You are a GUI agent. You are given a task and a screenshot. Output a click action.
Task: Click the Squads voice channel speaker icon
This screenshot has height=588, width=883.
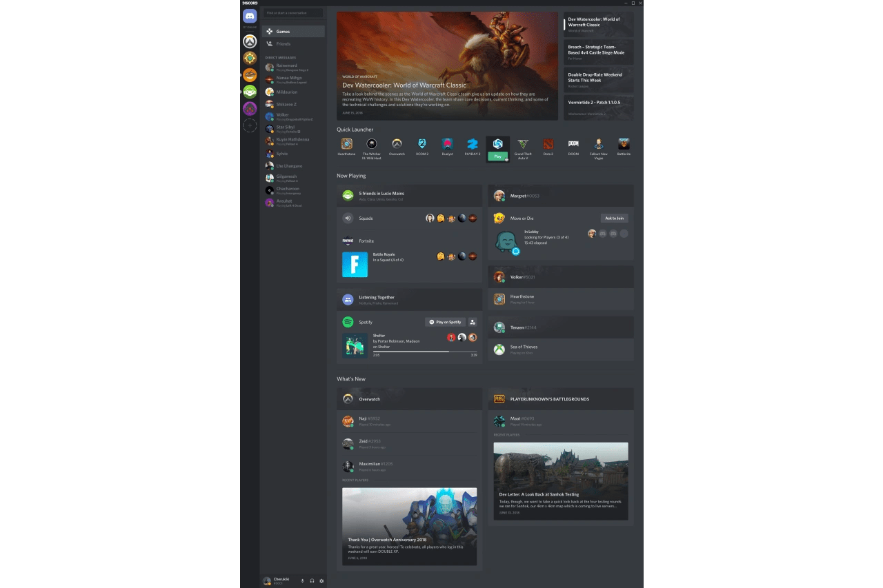(x=348, y=219)
